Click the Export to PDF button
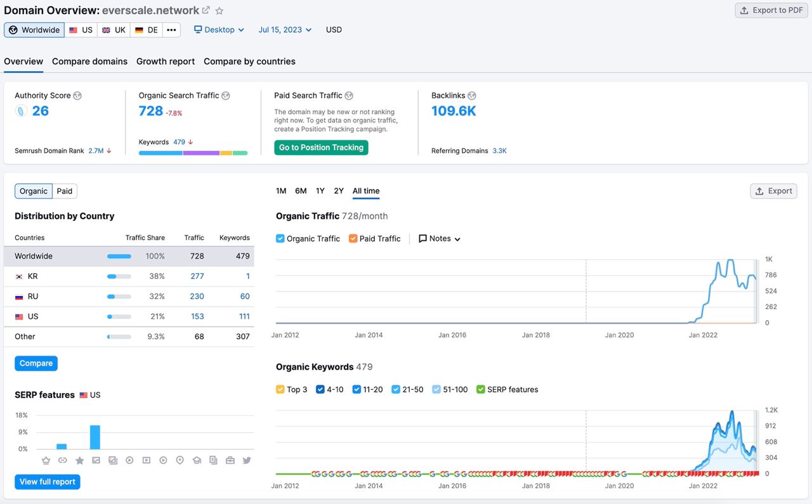 click(x=771, y=10)
